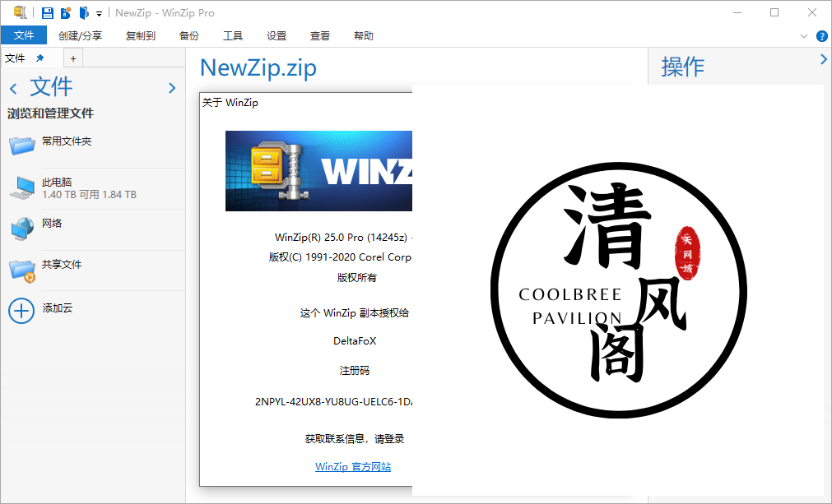Click the 关于 WinZip dialog title
The width and height of the screenshot is (832, 504).
coord(230,102)
